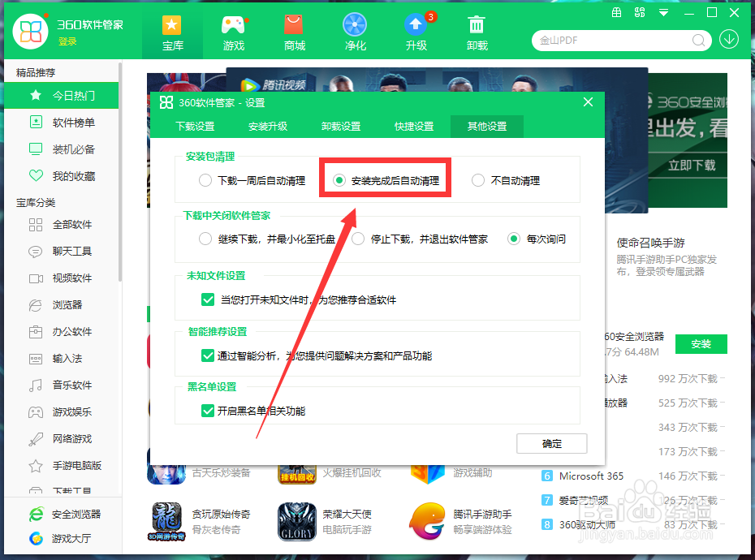Open the titlebar dropdown menu arrow
This screenshot has width=755, height=560.
pyautogui.click(x=664, y=13)
